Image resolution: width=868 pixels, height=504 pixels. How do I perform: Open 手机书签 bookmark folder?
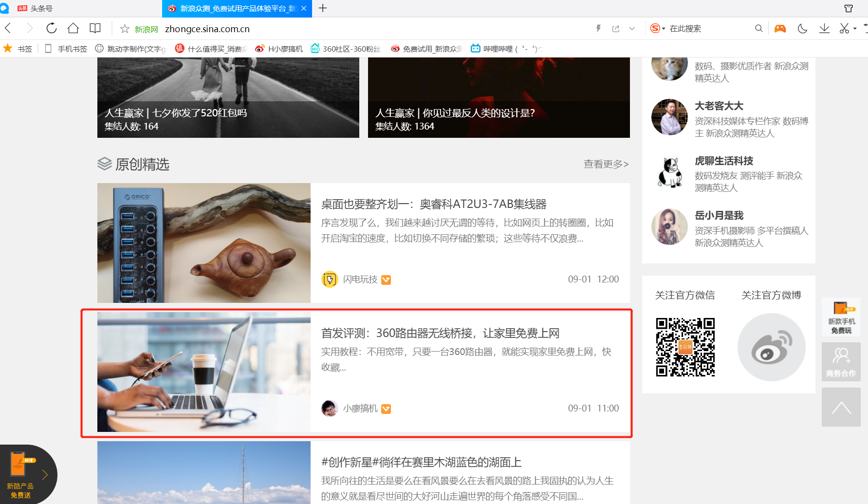(66, 49)
